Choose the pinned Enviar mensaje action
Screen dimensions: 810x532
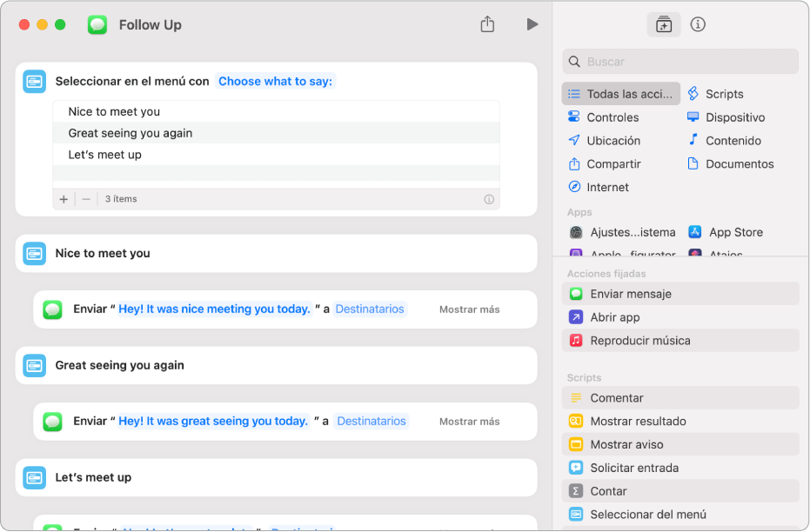[x=680, y=294]
